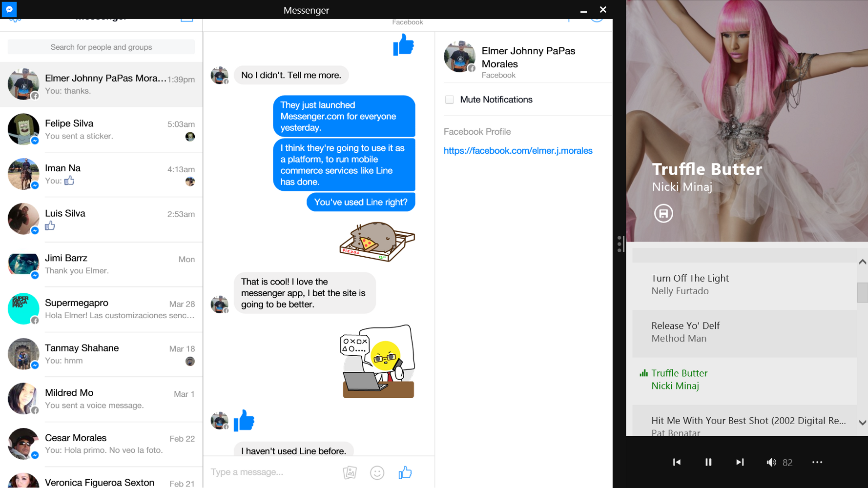The width and height of the screenshot is (868, 488).
Task: Attach a photo to the message
Action: [x=350, y=472]
